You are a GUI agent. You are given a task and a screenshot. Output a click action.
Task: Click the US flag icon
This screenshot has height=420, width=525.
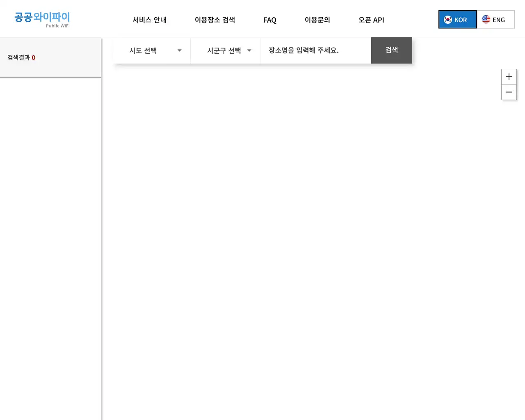pyautogui.click(x=486, y=19)
